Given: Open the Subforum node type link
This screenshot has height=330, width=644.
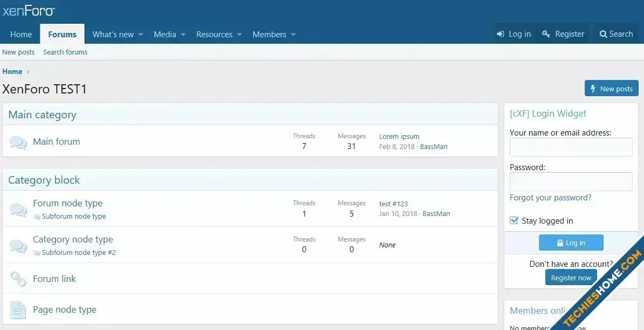Looking at the screenshot, I should click(74, 217).
